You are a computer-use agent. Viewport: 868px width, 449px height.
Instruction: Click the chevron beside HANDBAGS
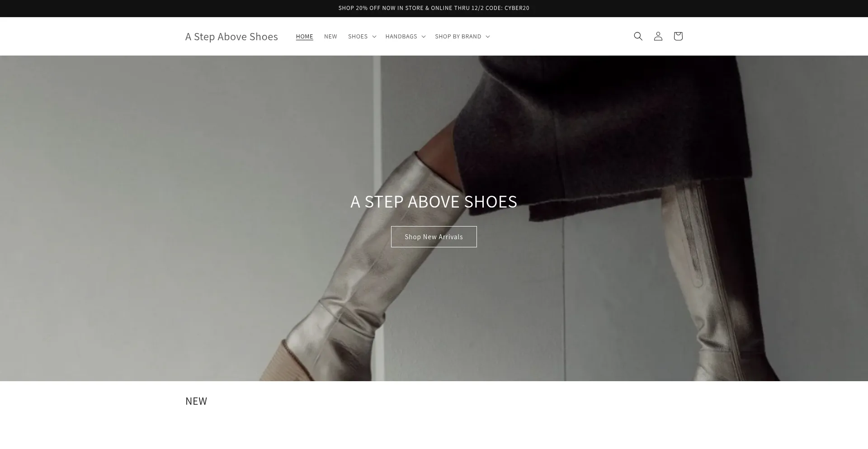pyautogui.click(x=423, y=37)
